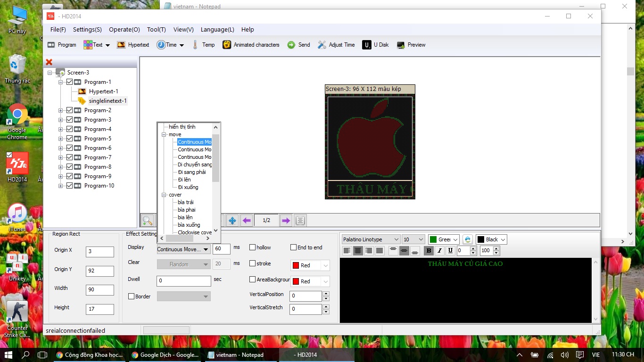Open the Help menu
This screenshot has width=644, height=362.
[x=248, y=29]
